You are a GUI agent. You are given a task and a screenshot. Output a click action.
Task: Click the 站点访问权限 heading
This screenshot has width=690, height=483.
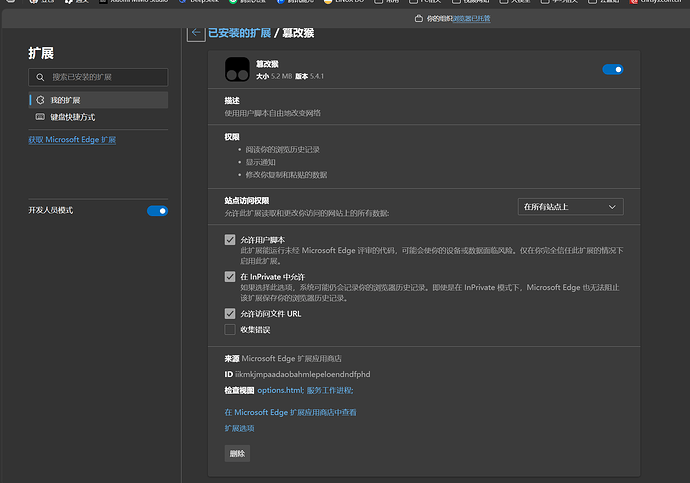(247, 201)
